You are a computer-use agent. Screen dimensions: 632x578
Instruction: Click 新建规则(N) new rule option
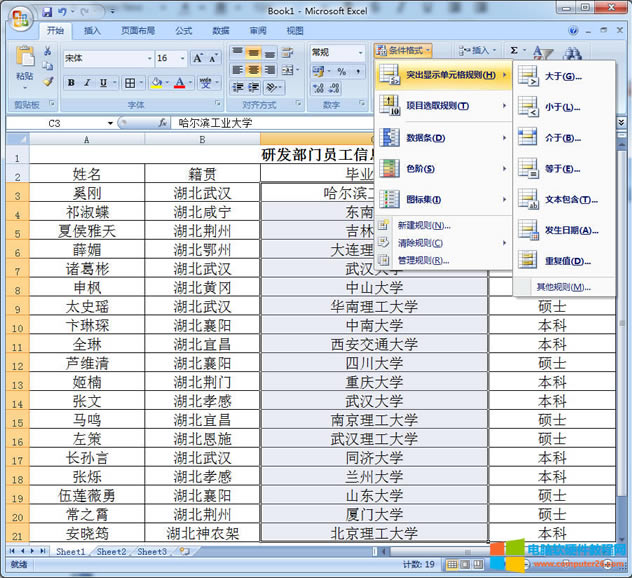(x=422, y=225)
